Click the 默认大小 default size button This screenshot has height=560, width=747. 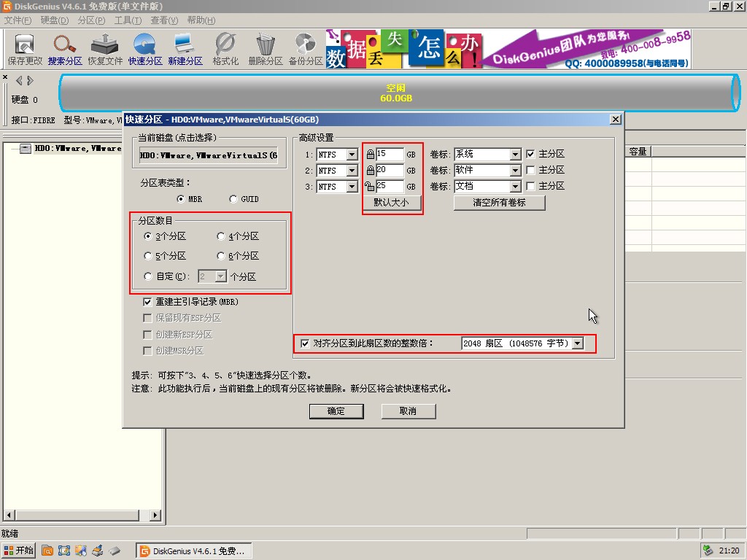(391, 203)
